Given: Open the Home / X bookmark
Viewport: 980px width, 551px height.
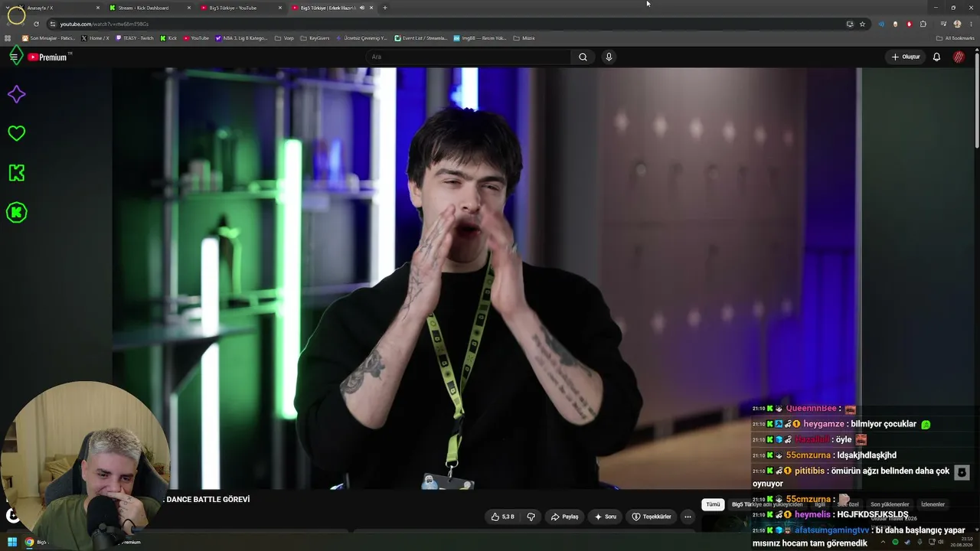Looking at the screenshot, I should 96,38.
